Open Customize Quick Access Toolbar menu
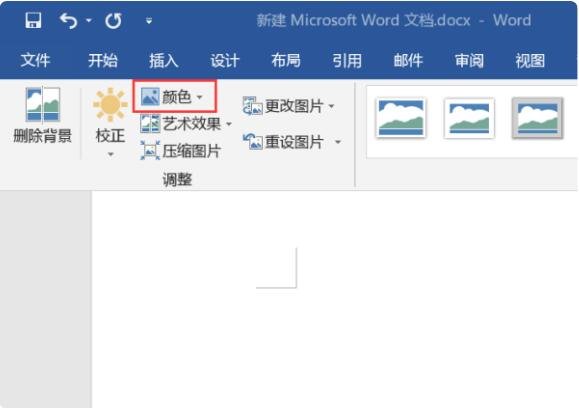This screenshot has width=579, height=408. tap(149, 21)
